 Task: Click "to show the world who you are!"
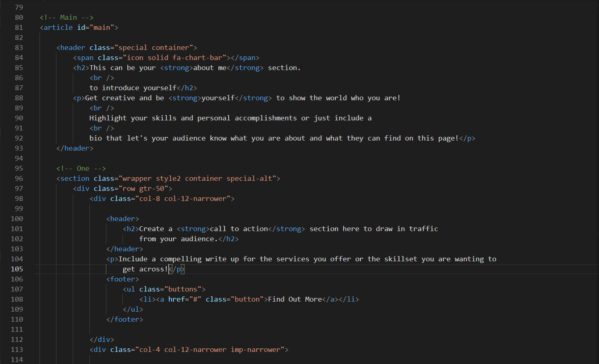(x=338, y=98)
